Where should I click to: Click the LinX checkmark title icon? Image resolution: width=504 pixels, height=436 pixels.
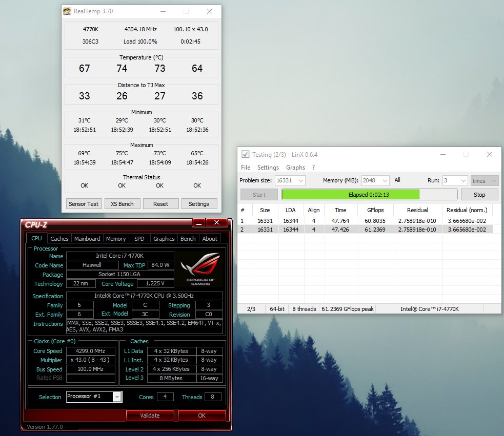[245, 154]
